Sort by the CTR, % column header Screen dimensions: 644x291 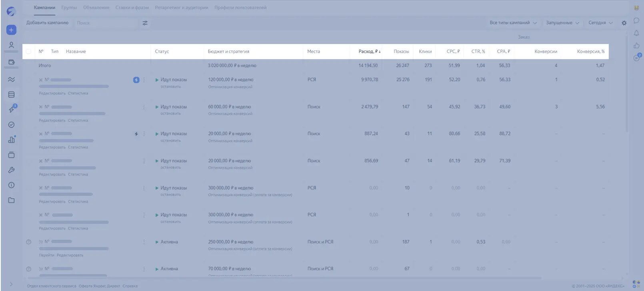pos(478,52)
